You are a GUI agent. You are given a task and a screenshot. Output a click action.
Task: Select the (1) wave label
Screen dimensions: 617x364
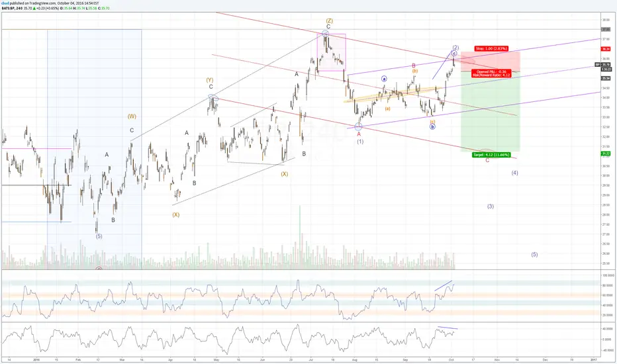360,142
